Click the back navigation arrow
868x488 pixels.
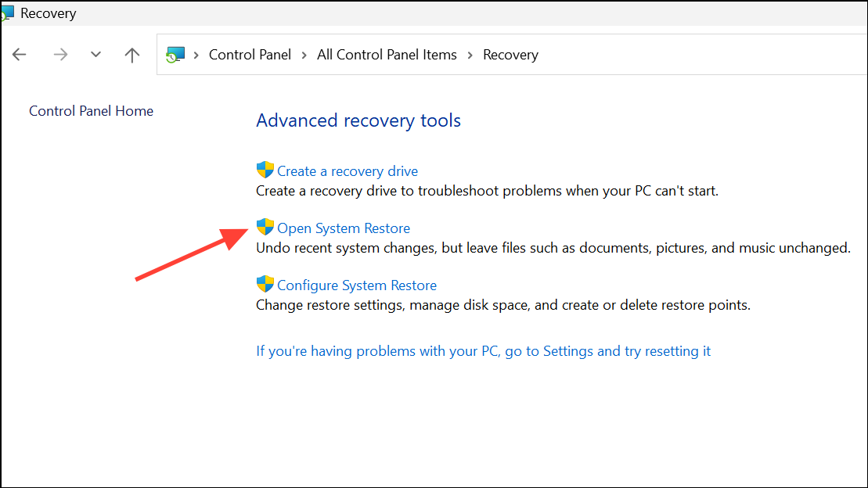tap(19, 54)
